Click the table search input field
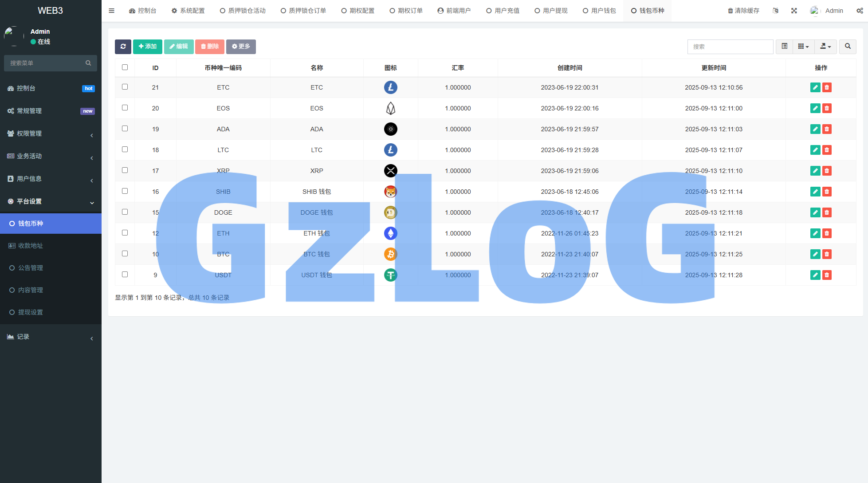The image size is (868, 483). (x=730, y=47)
